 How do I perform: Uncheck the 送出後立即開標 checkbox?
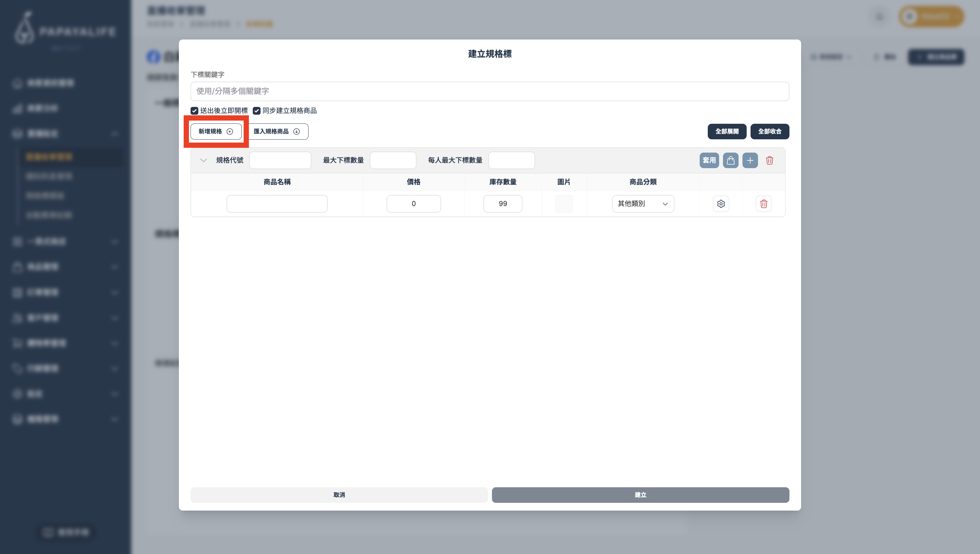tap(194, 111)
